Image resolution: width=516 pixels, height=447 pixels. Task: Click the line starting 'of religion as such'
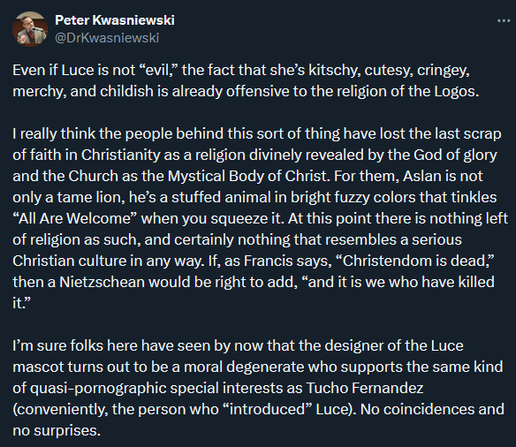point(237,240)
